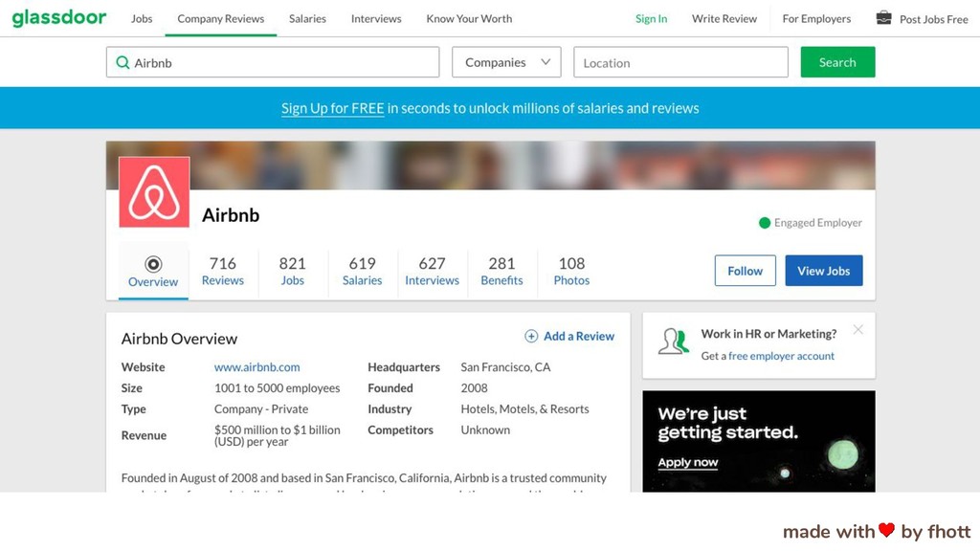
Task: Switch to the 716 Reviews tab
Action: [222, 271]
